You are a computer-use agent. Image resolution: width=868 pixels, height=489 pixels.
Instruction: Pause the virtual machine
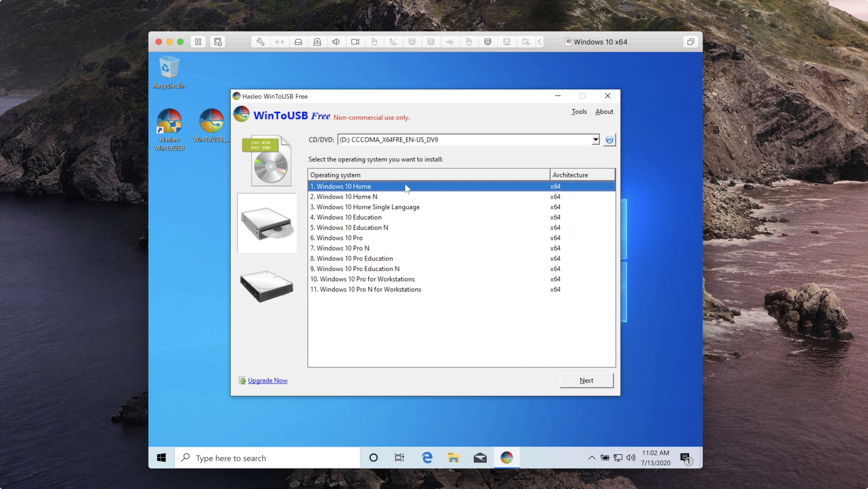click(x=198, y=41)
